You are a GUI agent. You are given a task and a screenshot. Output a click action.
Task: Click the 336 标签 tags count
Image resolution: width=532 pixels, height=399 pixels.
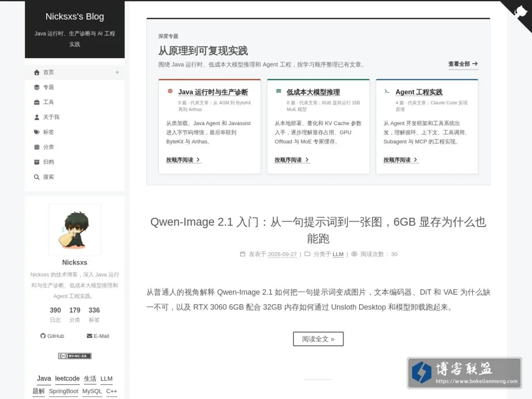tap(94, 314)
